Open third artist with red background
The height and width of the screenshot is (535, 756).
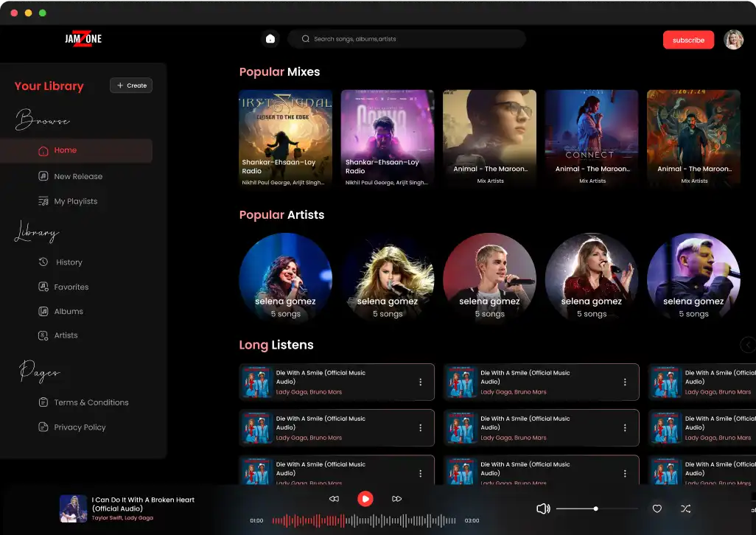489,278
